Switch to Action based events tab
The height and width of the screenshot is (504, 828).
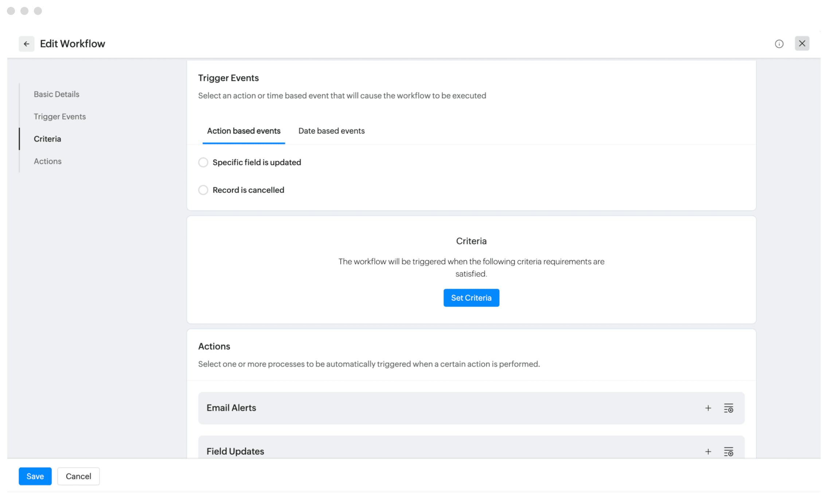[244, 131]
